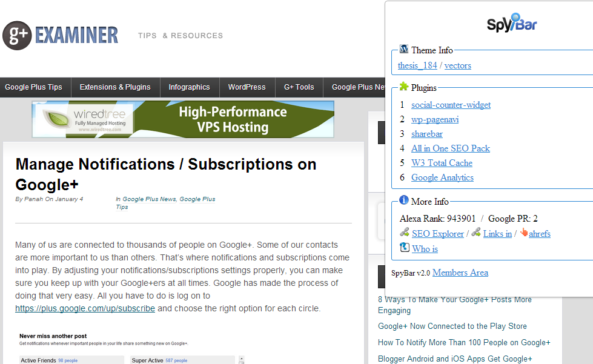Click the Theme Info section heading

pos(432,50)
